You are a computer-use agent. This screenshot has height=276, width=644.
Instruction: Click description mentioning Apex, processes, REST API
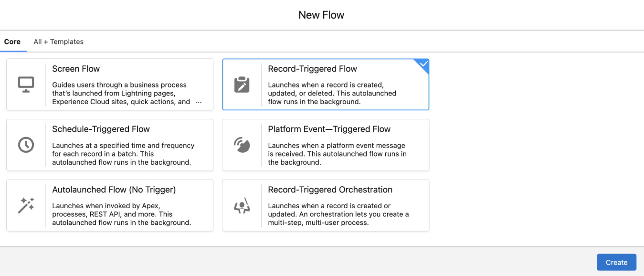tap(122, 214)
